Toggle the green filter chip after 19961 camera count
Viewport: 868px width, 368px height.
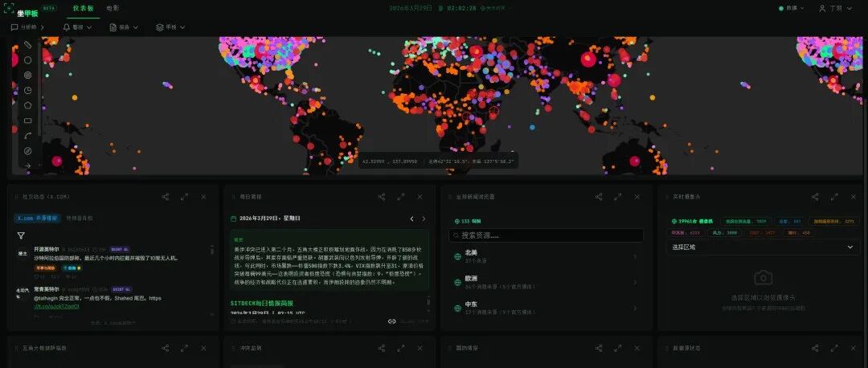[x=745, y=221]
